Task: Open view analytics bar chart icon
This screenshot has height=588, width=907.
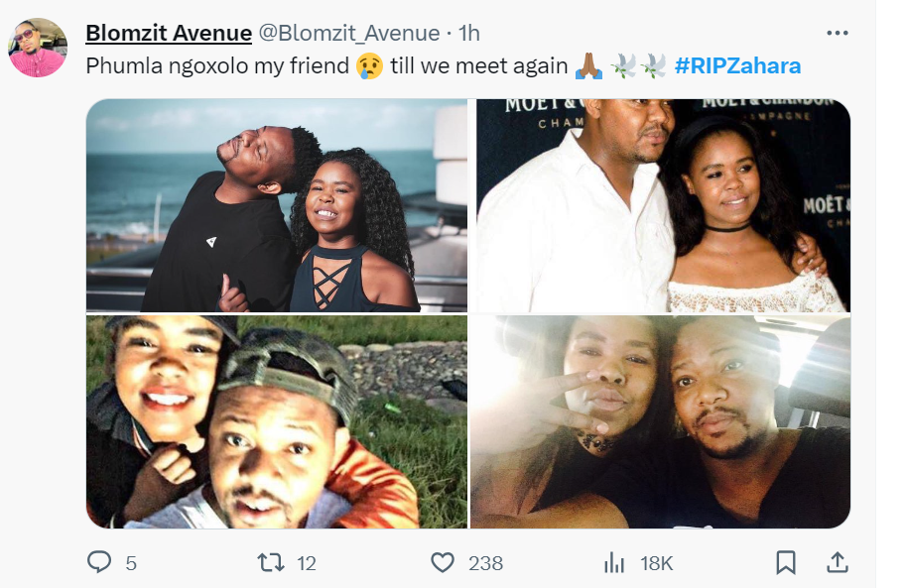Action: (615, 563)
